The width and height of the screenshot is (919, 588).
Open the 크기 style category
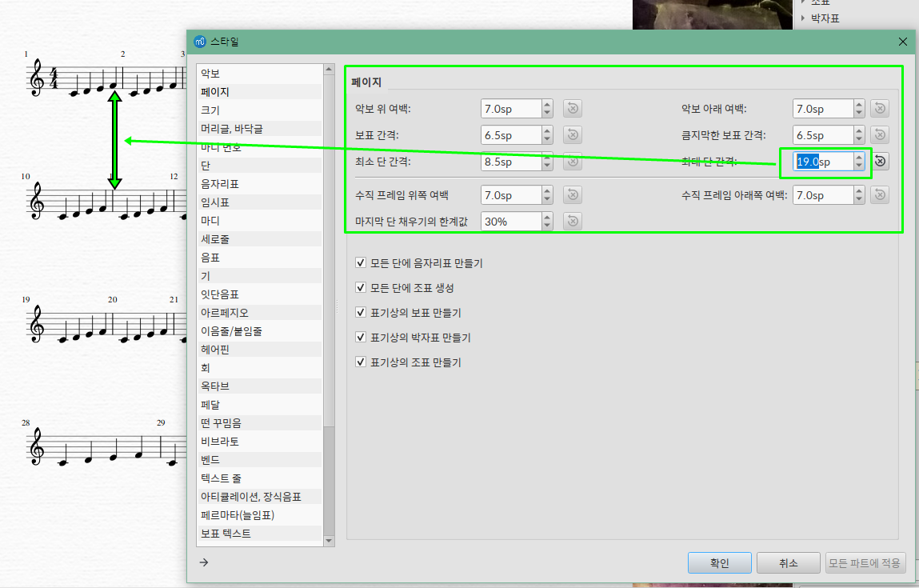pos(260,110)
